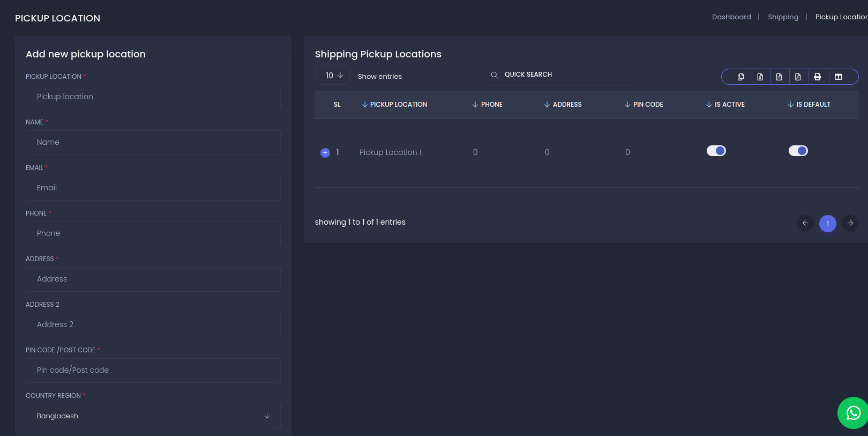868x436 pixels.
Task: Focus the Phone input field
Action: coord(153,234)
